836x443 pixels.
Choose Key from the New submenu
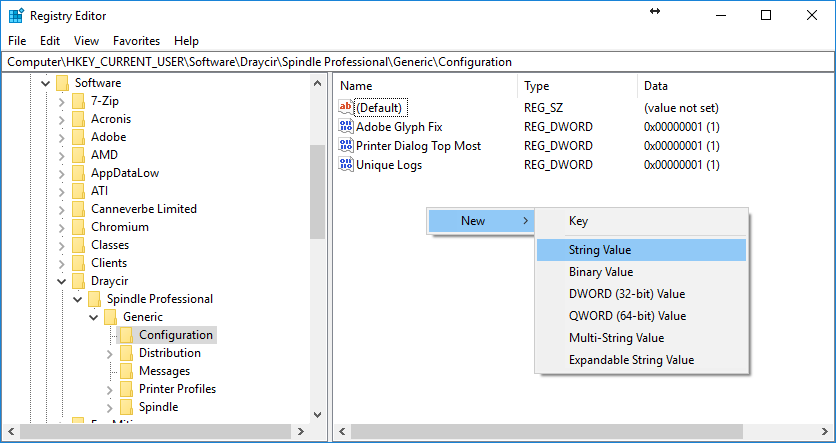[641, 221]
